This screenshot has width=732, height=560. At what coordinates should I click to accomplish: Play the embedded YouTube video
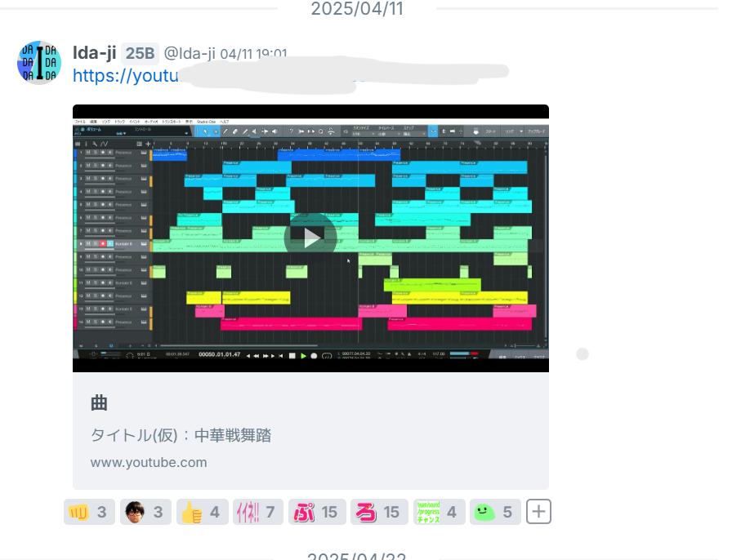(310, 238)
